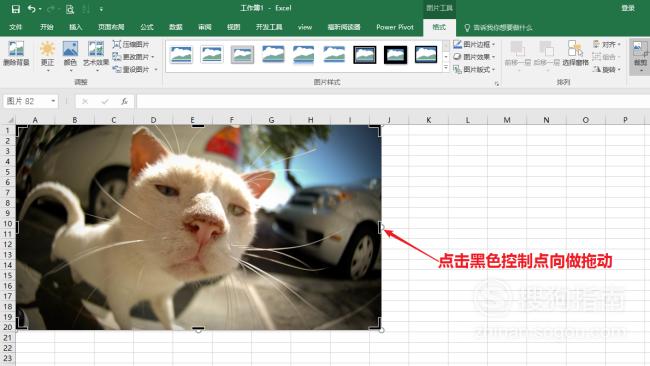Go to the next row of picture styles
This screenshot has height=366, width=650.
[446, 57]
